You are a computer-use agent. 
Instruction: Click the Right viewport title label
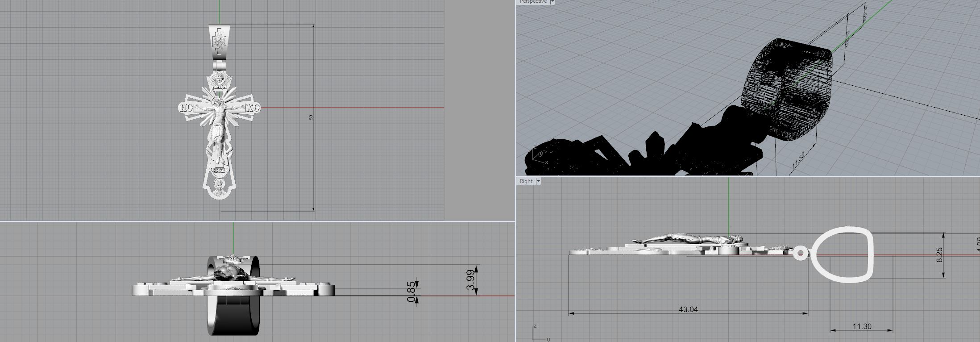pos(526,181)
